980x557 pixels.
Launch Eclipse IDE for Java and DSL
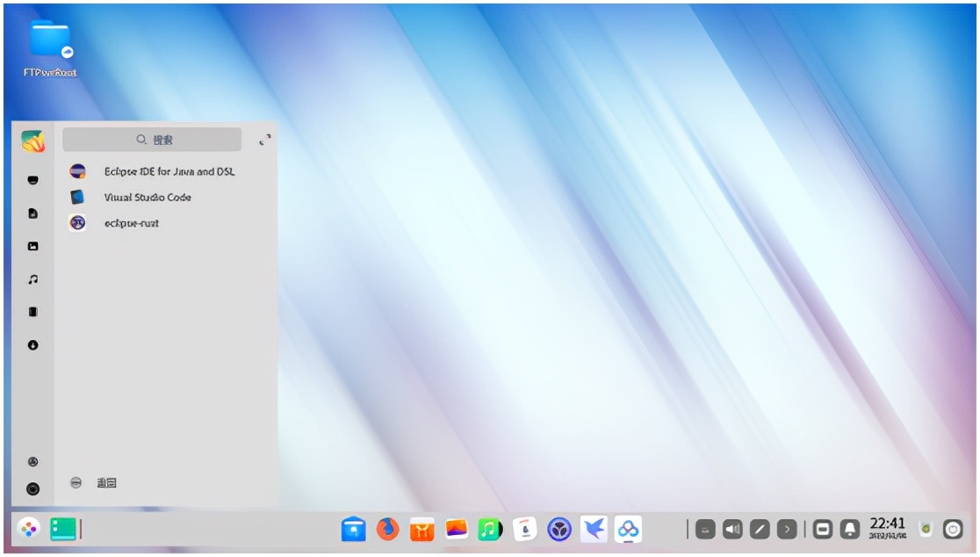pos(169,171)
